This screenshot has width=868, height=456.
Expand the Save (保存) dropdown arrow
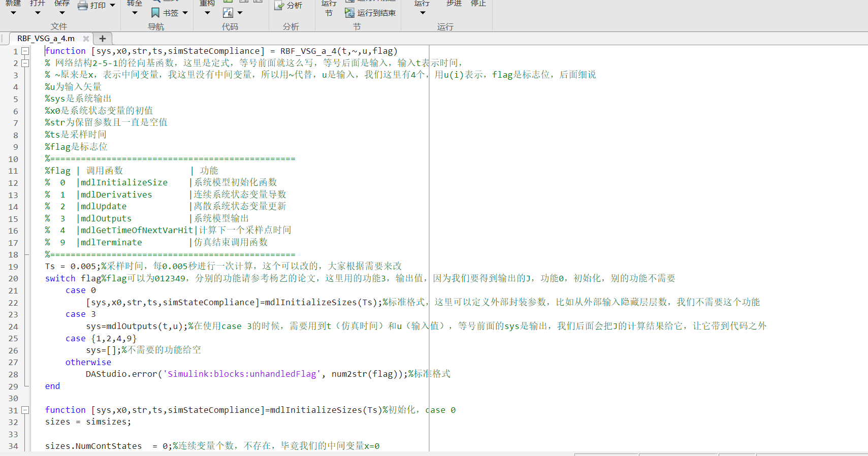pyautogui.click(x=62, y=13)
